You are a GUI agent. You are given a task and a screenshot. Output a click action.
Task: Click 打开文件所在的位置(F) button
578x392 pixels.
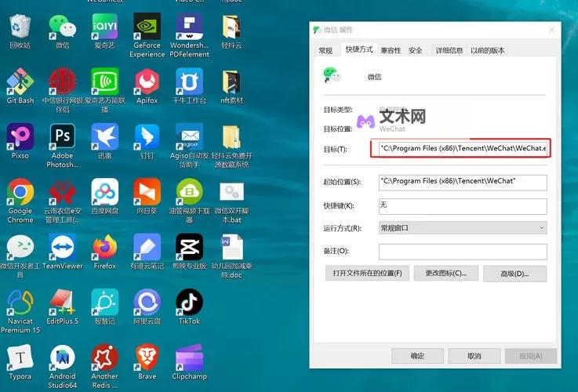[367, 274]
